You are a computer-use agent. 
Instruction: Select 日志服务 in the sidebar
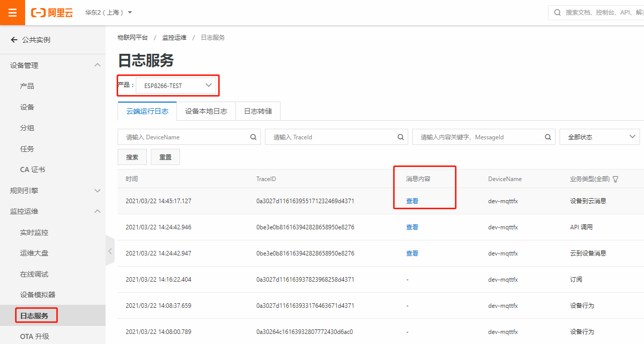[x=34, y=316]
